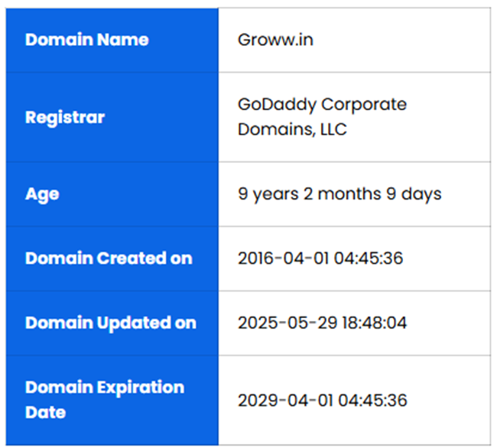Image resolution: width=497 pixels, height=448 pixels.
Task: Click the Registrar label cell
Action: pos(65,118)
